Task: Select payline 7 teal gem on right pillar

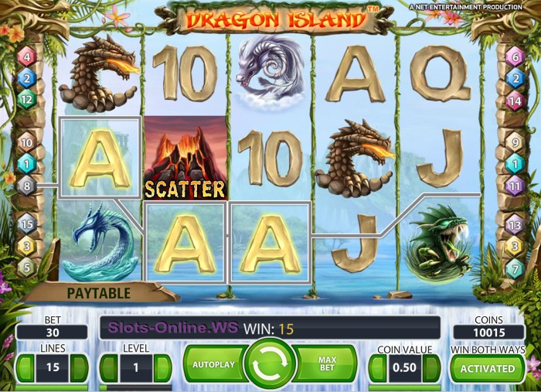Action: click(515, 269)
